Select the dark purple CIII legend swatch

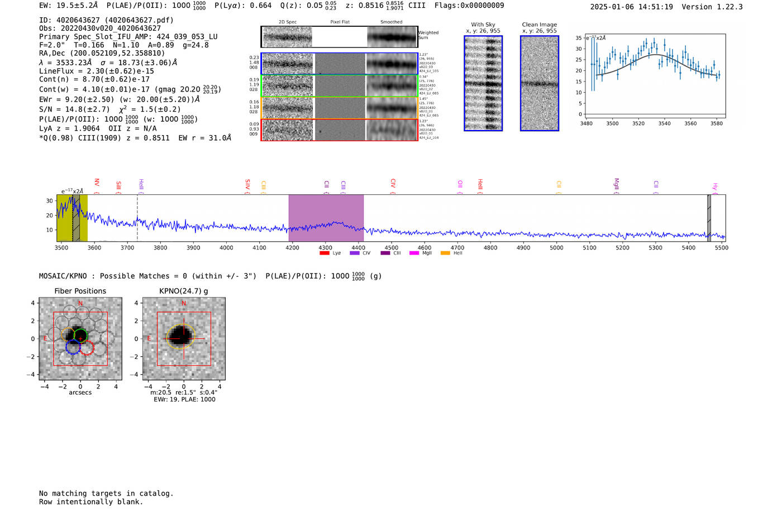pos(385,253)
